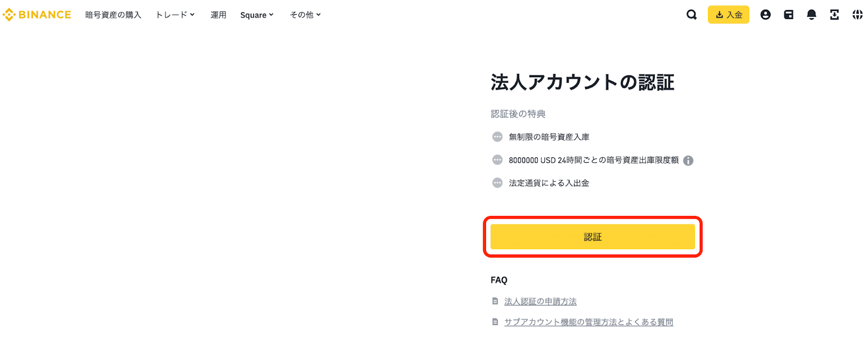Open the search magnifier icon

click(x=691, y=15)
